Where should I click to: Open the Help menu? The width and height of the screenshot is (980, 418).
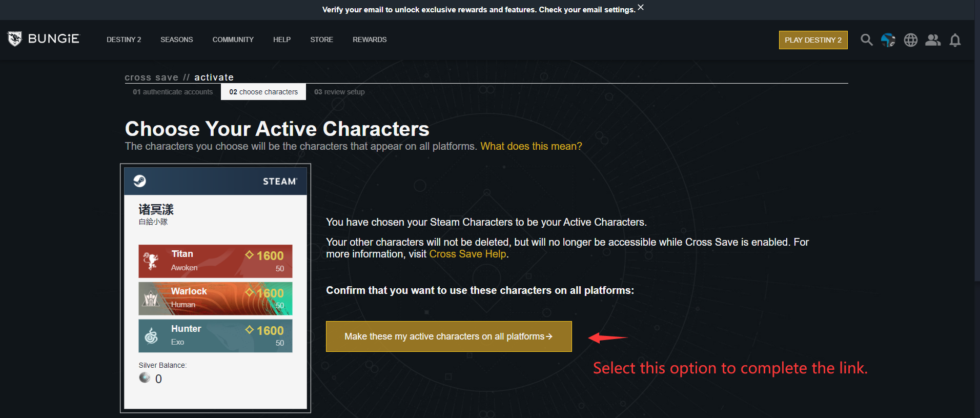[282, 39]
